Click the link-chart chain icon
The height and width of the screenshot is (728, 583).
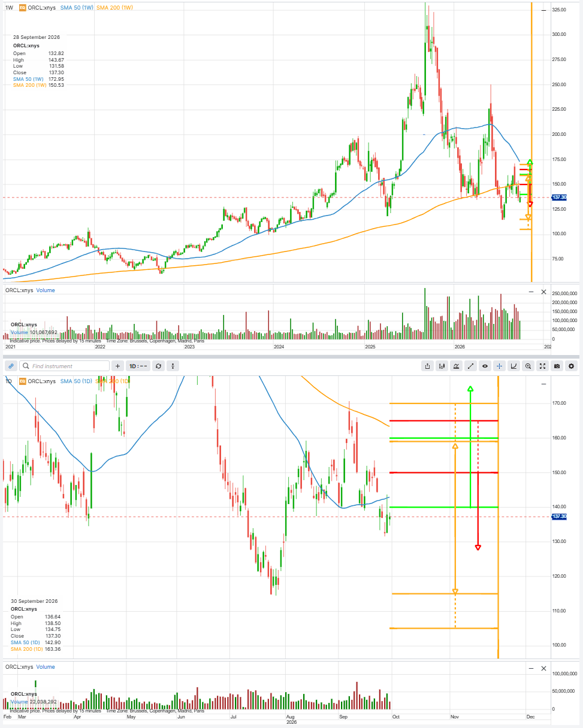tap(10, 366)
